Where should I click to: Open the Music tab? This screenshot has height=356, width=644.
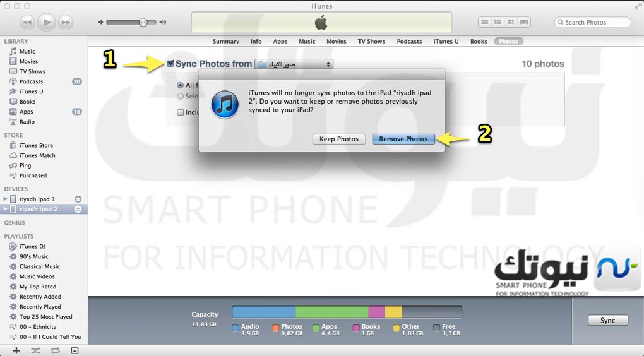point(307,42)
